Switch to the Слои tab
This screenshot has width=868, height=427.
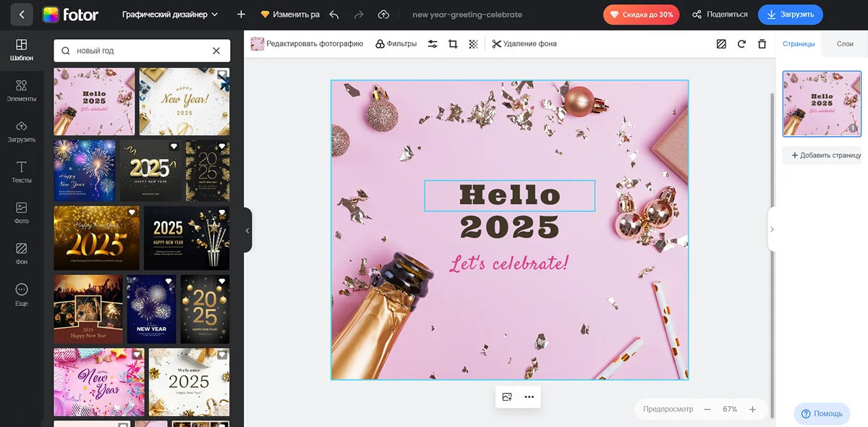click(x=845, y=44)
